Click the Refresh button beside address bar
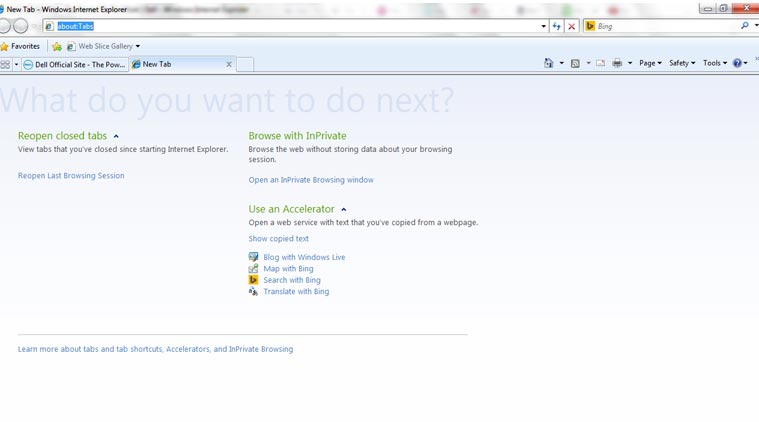 (557, 26)
